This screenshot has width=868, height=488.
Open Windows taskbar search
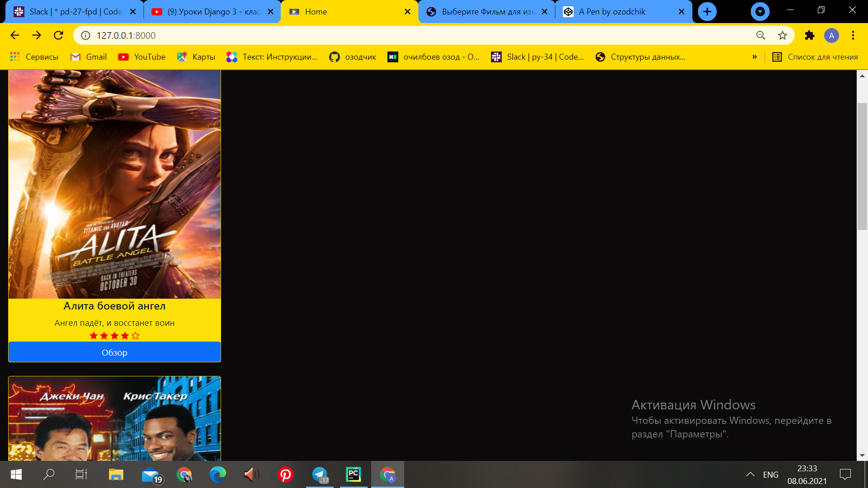pyautogui.click(x=49, y=474)
